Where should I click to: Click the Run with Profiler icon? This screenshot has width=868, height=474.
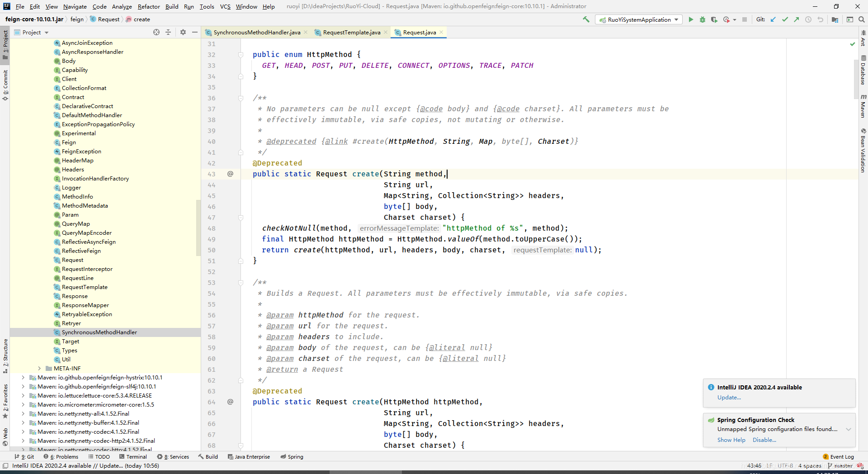tap(726, 19)
